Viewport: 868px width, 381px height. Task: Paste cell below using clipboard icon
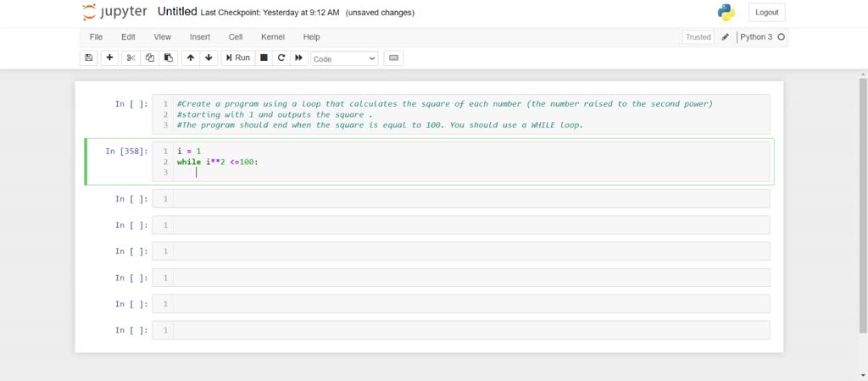168,58
